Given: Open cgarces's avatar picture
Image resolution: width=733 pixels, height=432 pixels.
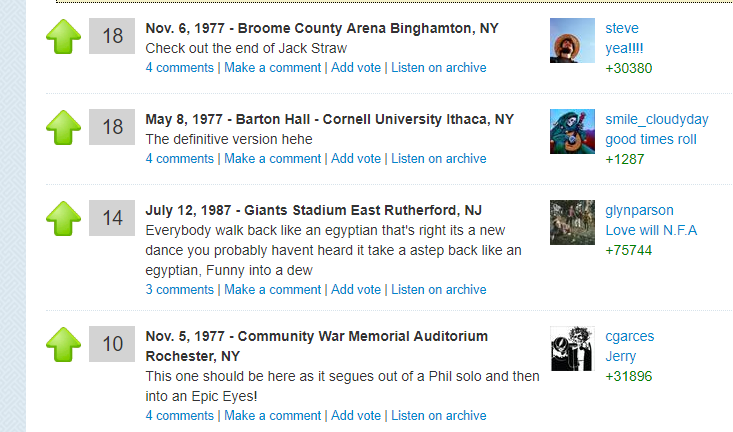Looking at the screenshot, I should [572, 349].
